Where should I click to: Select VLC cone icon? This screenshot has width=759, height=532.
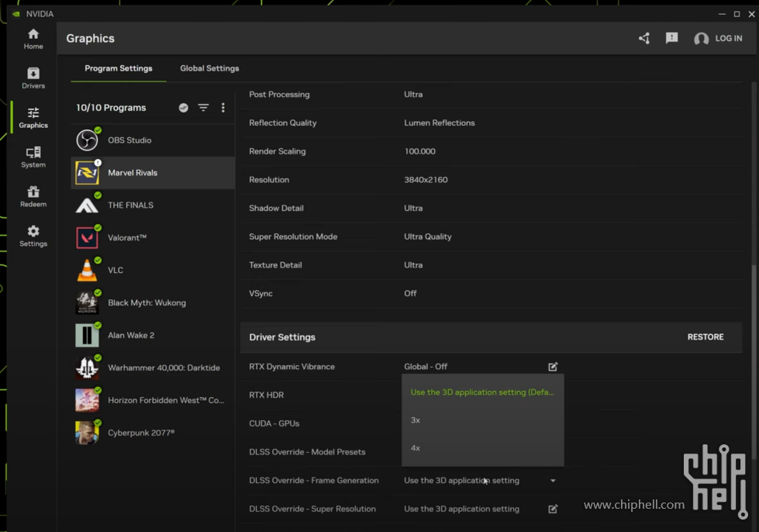click(x=87, y=270)
